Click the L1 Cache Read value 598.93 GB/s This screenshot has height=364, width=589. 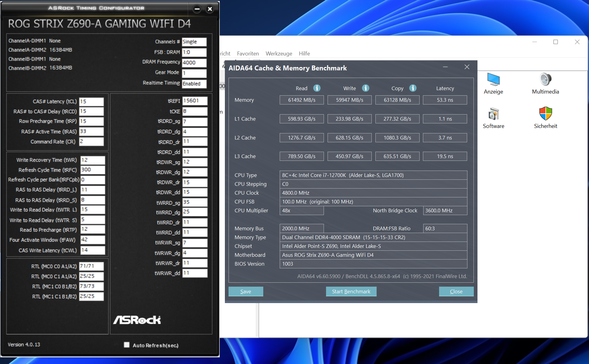(x=302, y=119)
